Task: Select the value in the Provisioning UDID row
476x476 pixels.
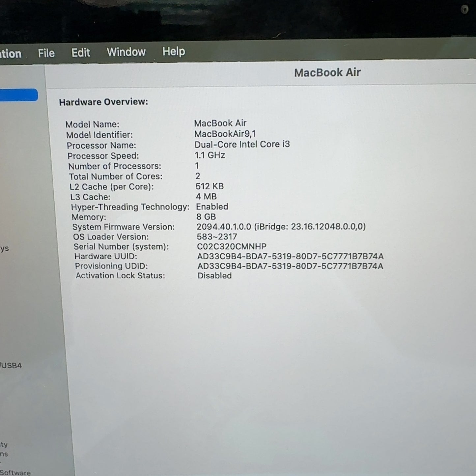Action: [x=290, y=266]
